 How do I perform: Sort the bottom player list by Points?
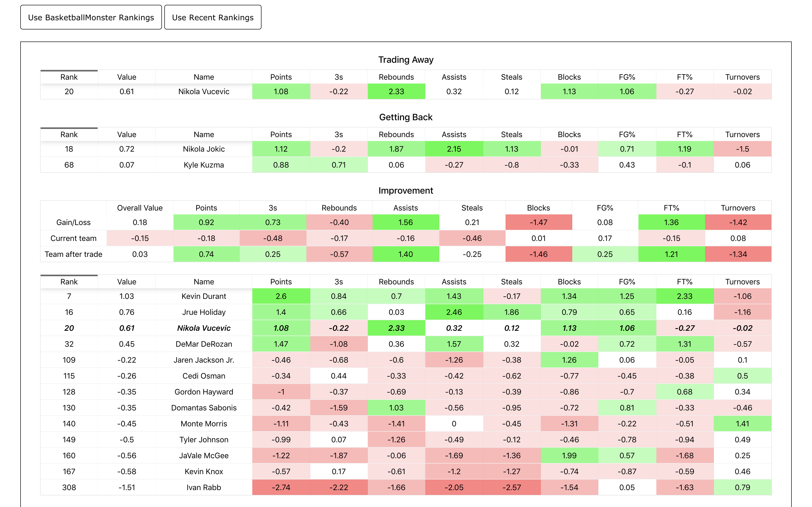click(281, 282)
